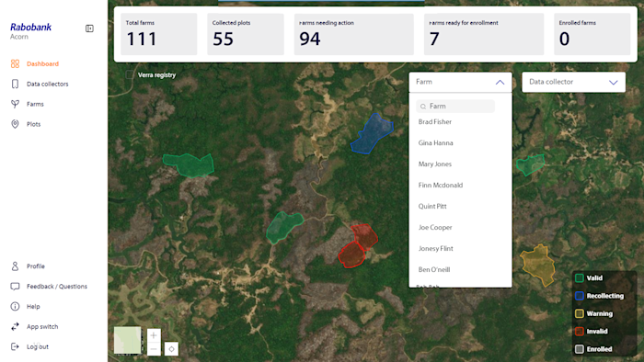644x362 pixels.
Task: Click the map zoom out minus button
Action: pos(154,349)
